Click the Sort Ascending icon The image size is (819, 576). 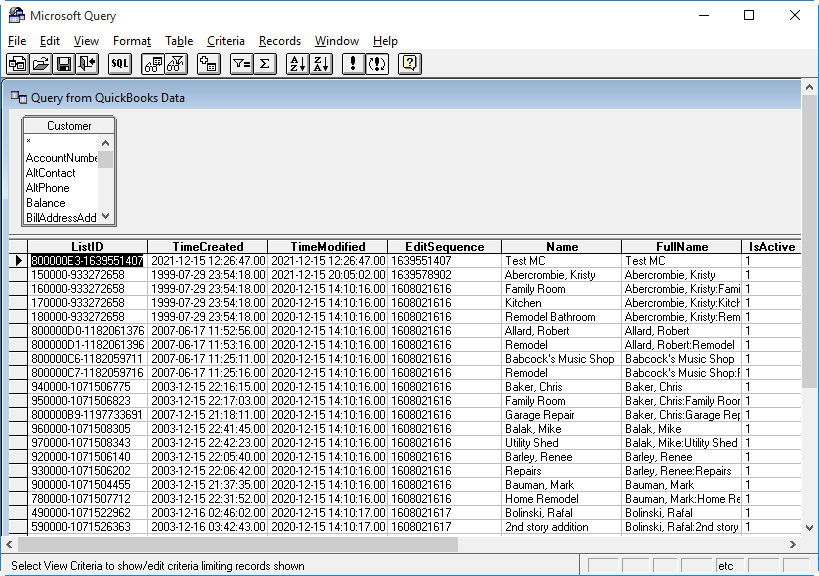297,64
